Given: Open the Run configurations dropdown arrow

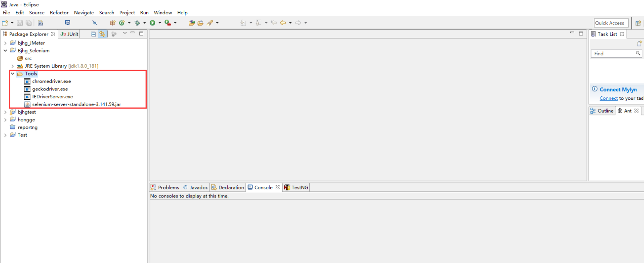Looking at the screenshot, I should point(159,23).
